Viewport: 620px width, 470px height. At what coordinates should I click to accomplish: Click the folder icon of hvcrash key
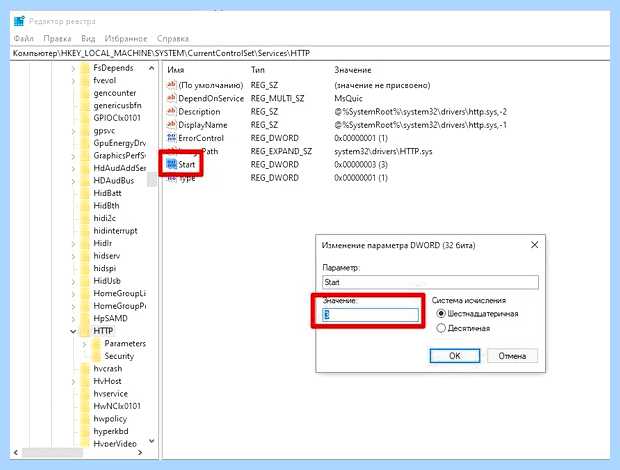(x=85, y=369)
